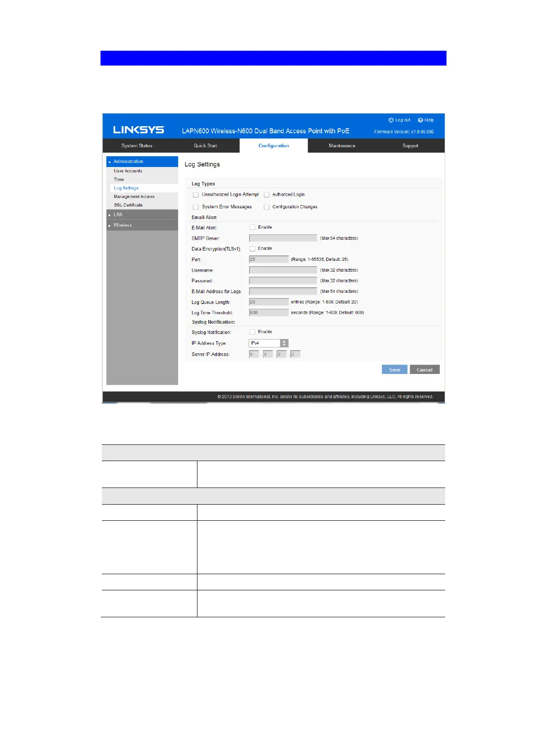Collapse the Administration section
Screen dimensions: 534x756
click(x=142, y=162)
